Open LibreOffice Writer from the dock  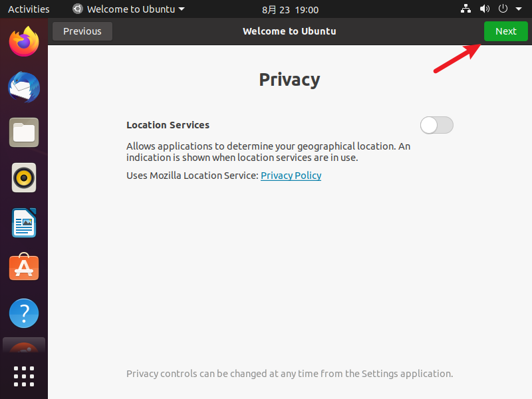click(24, 223)
